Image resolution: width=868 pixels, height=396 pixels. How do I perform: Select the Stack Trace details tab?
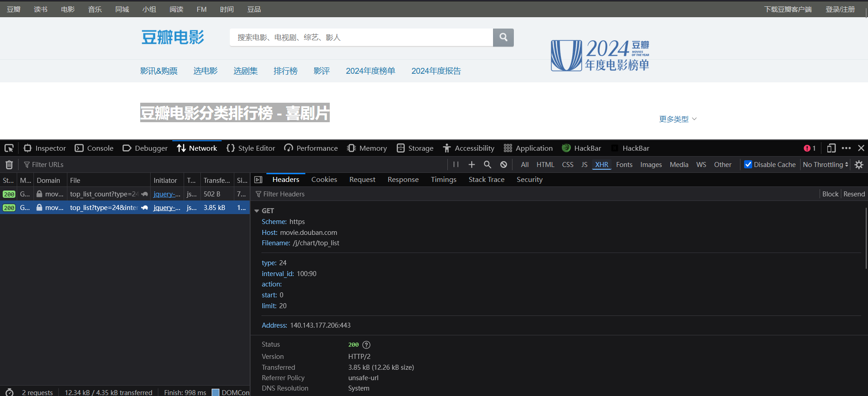pyautogui.click(x=487, y=180)
